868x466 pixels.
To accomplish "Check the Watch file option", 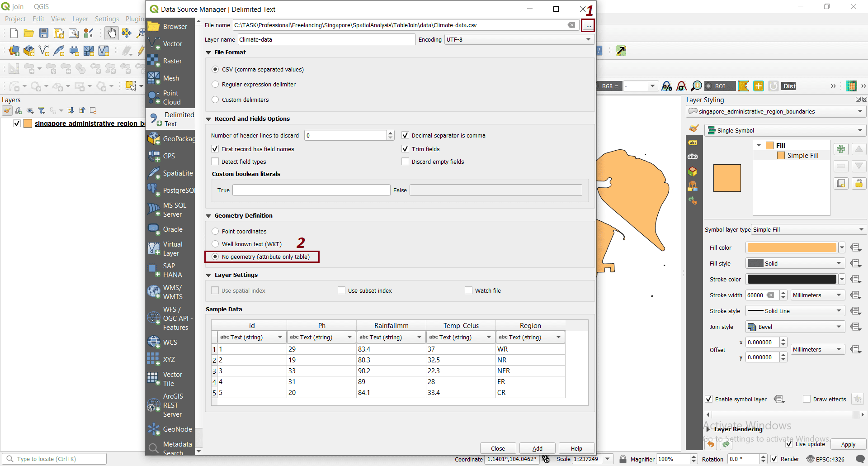I will tap(469, 290).
